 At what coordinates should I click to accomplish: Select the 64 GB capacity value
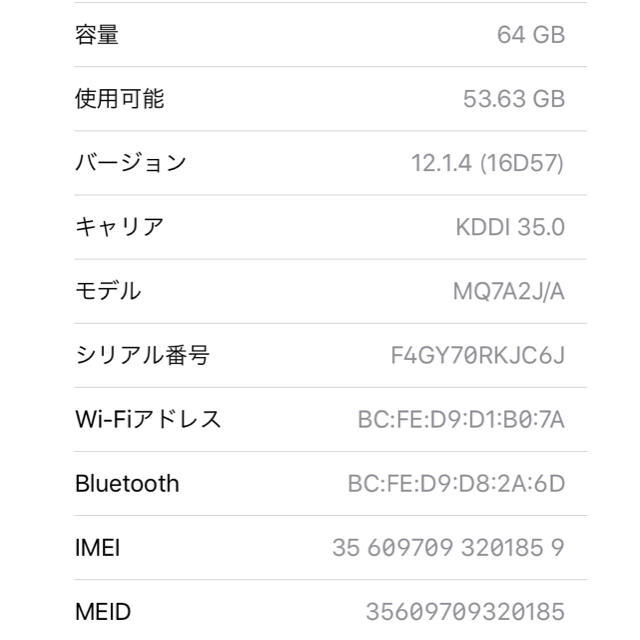pyautogui.click(x=531, y=35)
